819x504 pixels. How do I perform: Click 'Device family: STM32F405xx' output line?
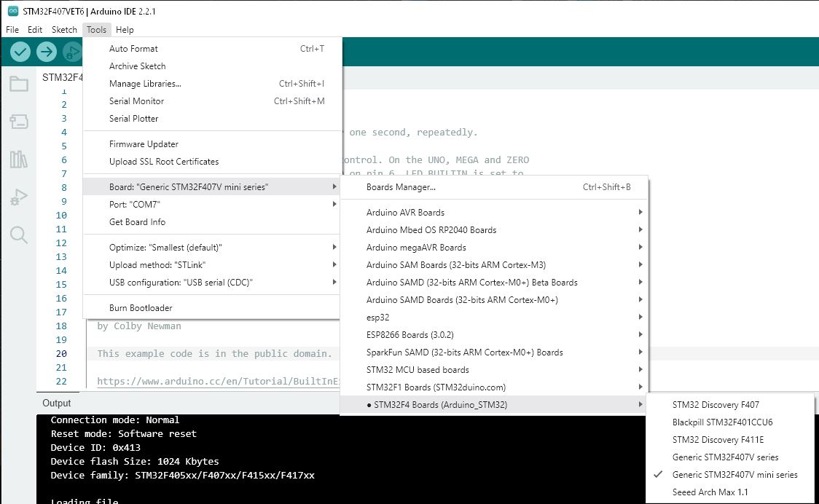coord(183,476)
